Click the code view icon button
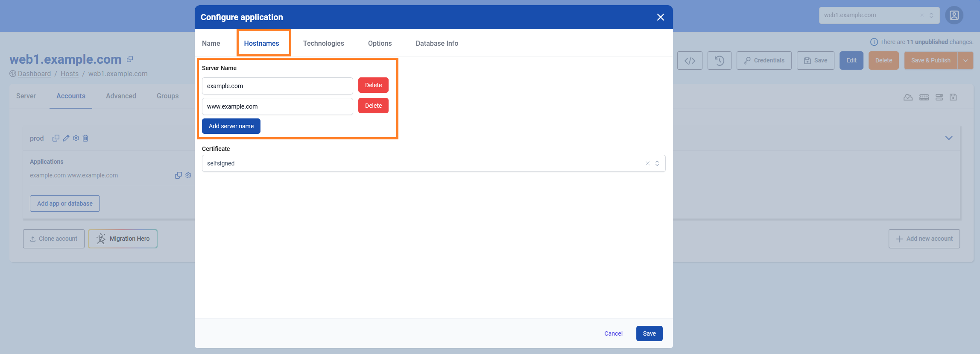This screenshot has width=980, height=354. (690, 61)
